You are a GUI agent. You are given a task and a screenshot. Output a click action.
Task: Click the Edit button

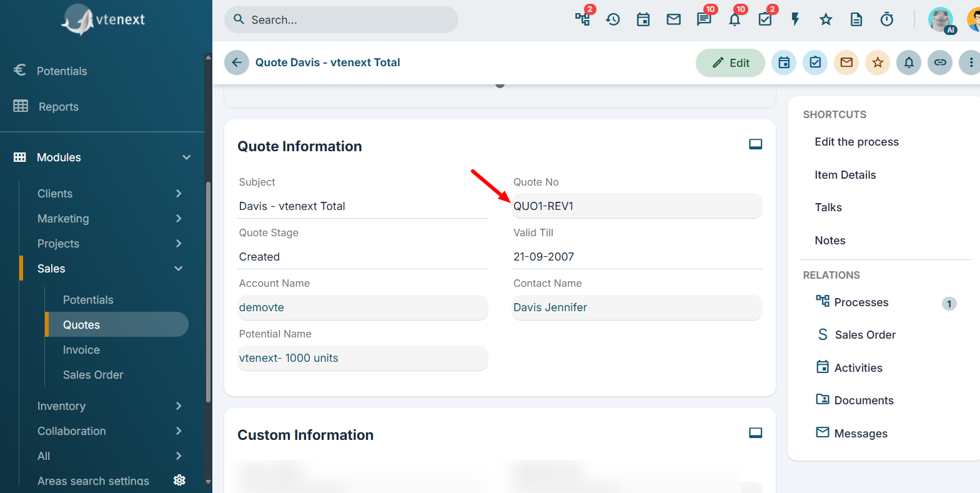730,62
